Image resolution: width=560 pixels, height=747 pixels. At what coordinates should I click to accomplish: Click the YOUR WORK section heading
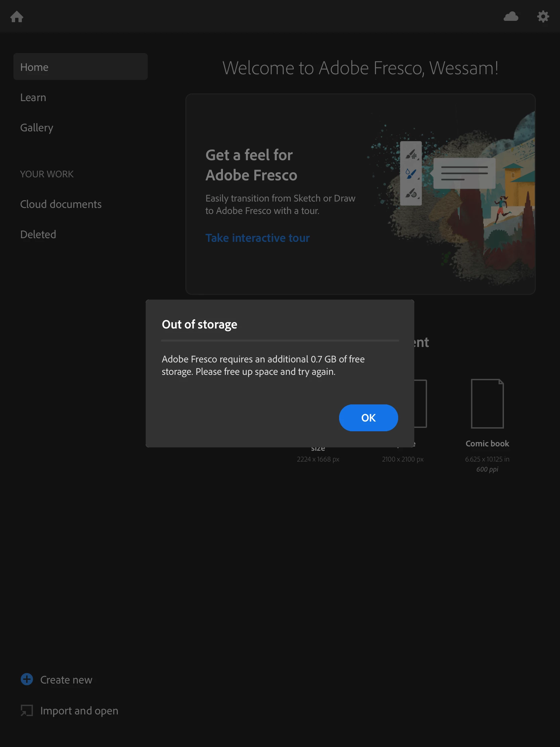point(47,174)
